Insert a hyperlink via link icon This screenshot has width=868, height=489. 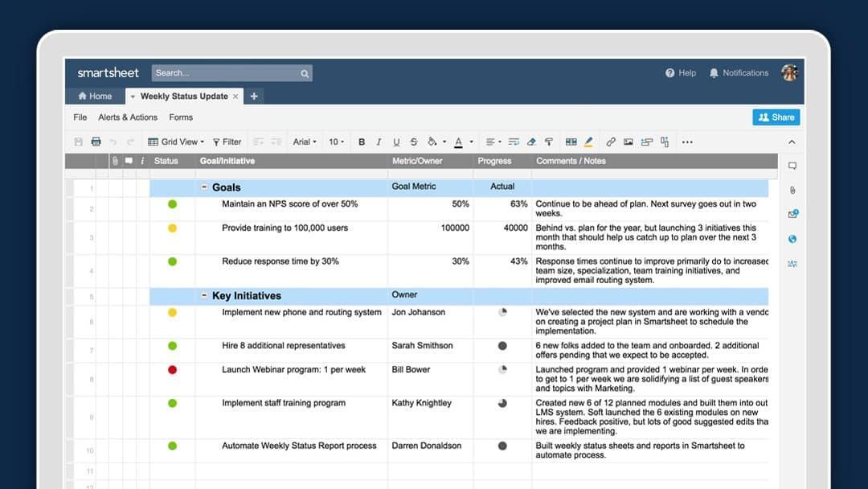click(611, 142)
